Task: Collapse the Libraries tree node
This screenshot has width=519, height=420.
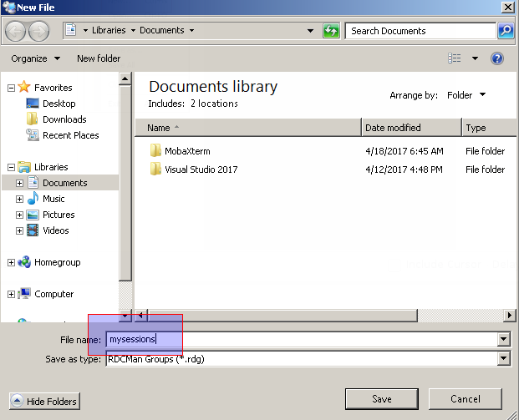Action: (11, 167)
